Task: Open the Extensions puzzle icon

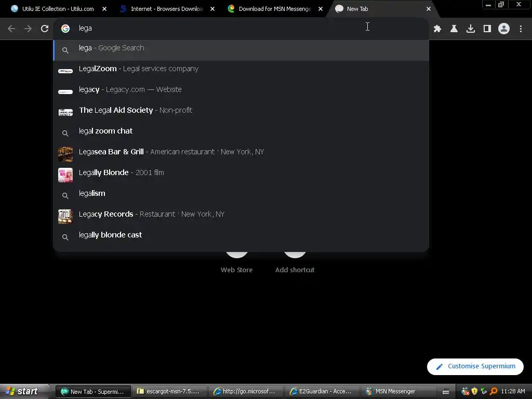Action: click(437, 29)
